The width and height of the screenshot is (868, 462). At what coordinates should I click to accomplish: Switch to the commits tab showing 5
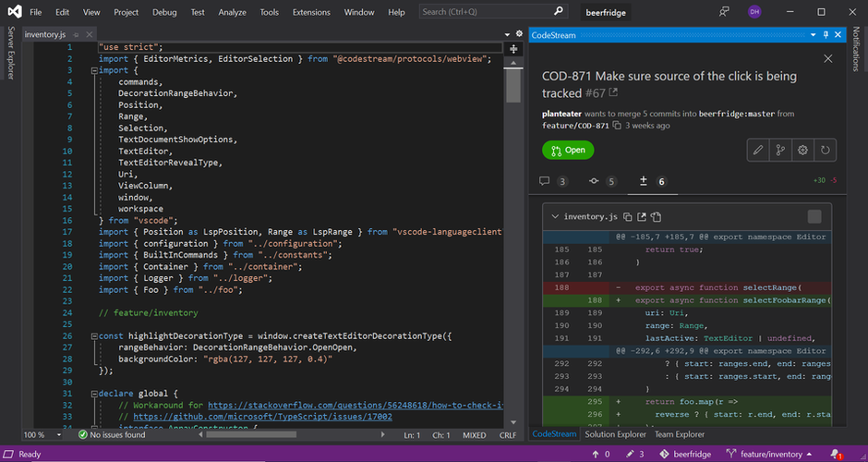tap(603, 181)
